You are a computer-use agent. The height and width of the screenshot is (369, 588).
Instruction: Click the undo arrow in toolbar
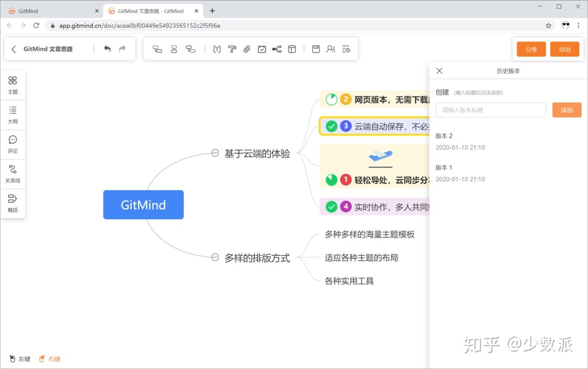[x=107, y=49]
